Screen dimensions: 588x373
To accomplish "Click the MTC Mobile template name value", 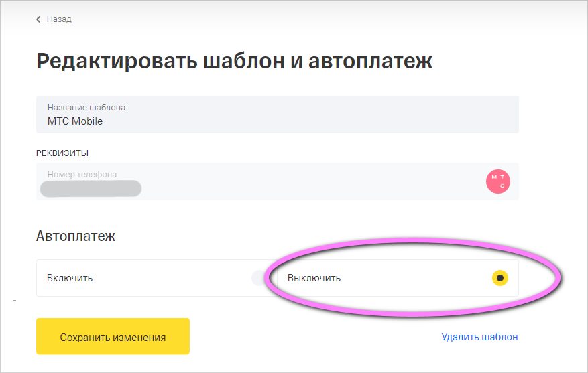I will coord(75,121).
